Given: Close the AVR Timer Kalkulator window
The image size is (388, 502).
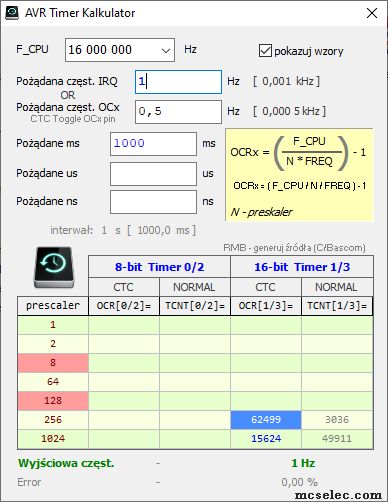Looking at the screenshot, I should [372, 13].
